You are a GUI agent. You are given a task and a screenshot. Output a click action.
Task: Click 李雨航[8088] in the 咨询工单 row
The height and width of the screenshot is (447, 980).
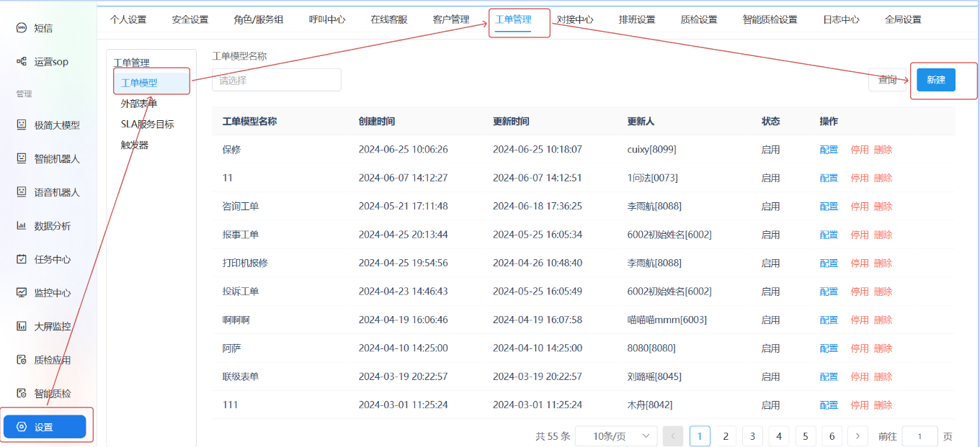(x=654, y=207)
